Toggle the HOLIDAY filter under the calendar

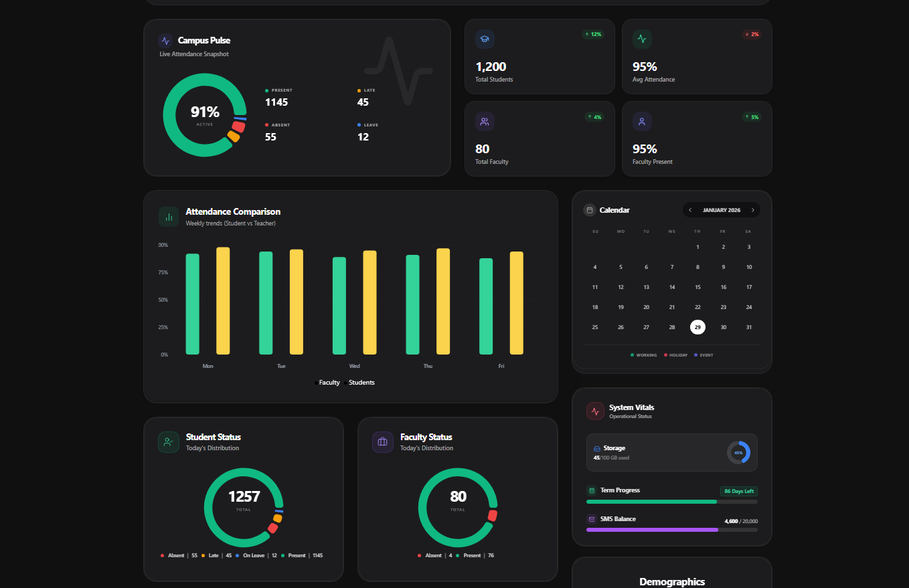(675, 355)
